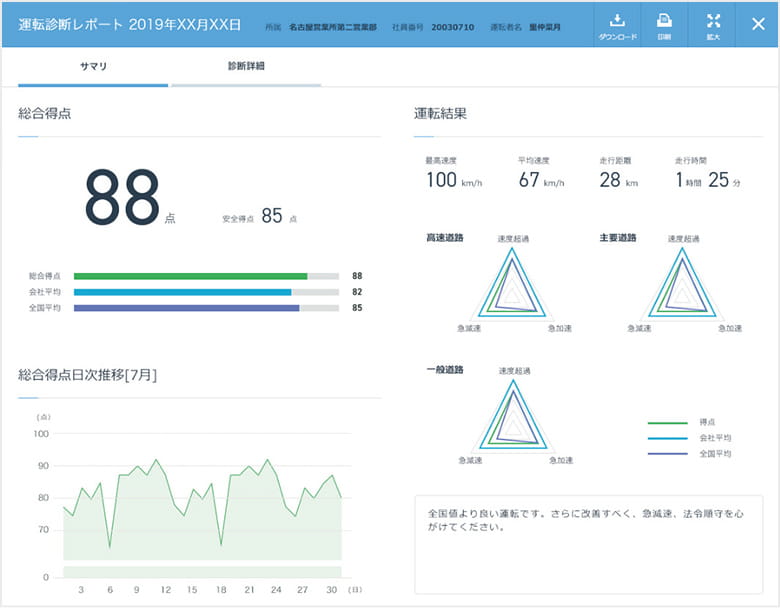Screen dimensions: 780x608
Task: Click the x-axis label 15 on chart
Action: coord(192,590)
